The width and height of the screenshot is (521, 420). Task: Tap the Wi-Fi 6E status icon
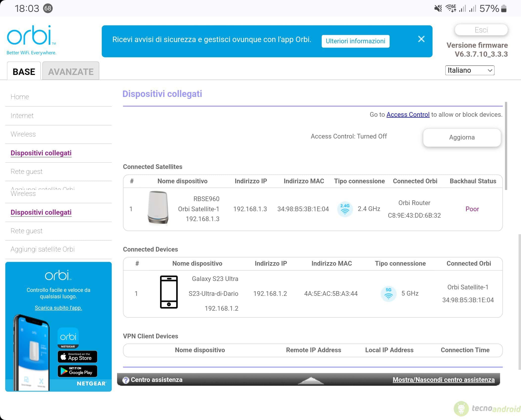click(451, 8)
